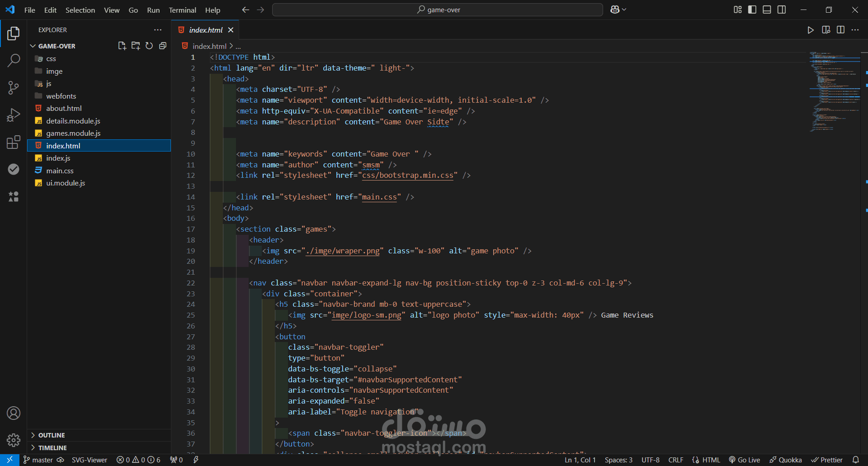The height and width of the screenshot is (466, 868).
Task: Open games.module.js in Explorer
Action: [x=99, y=133]
